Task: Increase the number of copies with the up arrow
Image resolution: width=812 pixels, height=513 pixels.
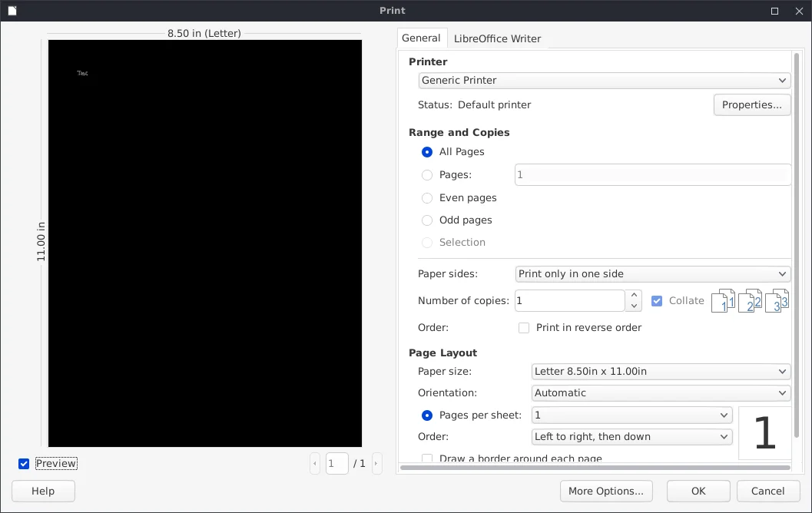Action: [x=634, y=295]
